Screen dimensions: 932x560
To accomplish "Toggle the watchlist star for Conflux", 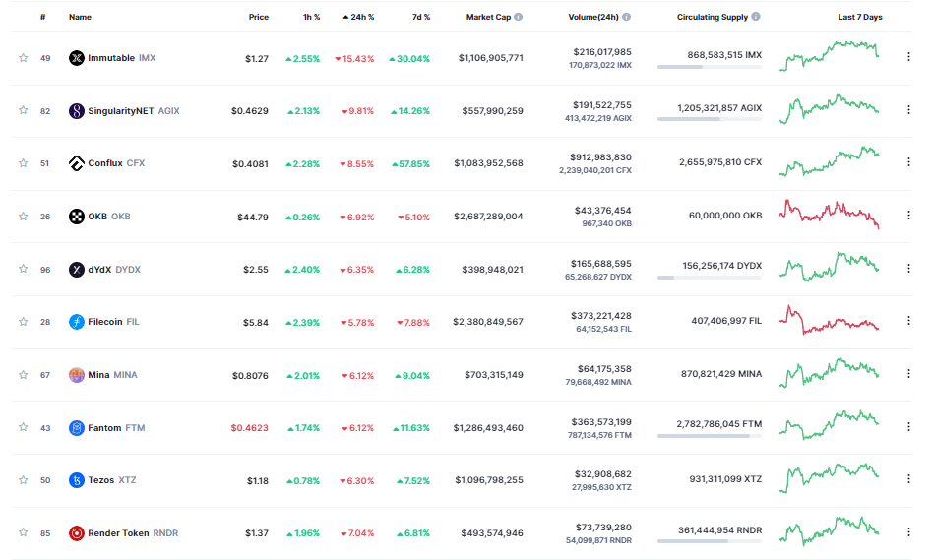I will click(24, 163).
